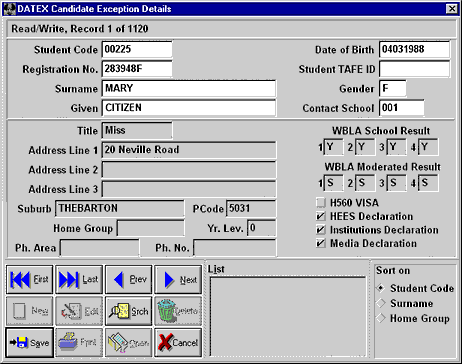Click the Title field Miss
Screen dimensions: 462x364
point(137,130)
